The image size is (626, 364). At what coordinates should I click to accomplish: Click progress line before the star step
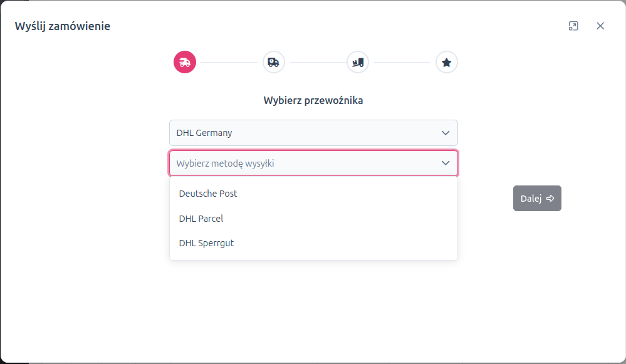(402, 62)
